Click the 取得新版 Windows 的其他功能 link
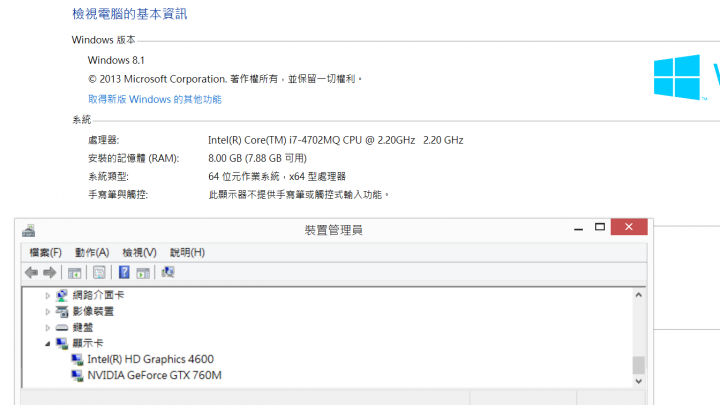The image size is (720, 405). 155,99
